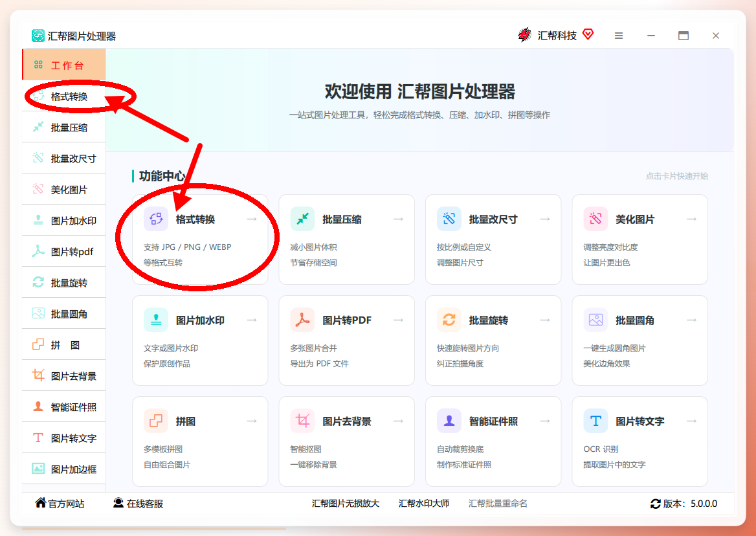The width and height of the screenshot is (756, 536).
Task: Open the 批量压缩 feature card
Action: [347, 240]
